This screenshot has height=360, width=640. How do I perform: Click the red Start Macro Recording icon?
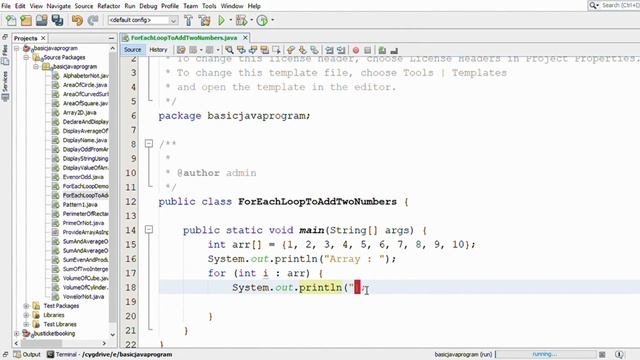(356, 50)
